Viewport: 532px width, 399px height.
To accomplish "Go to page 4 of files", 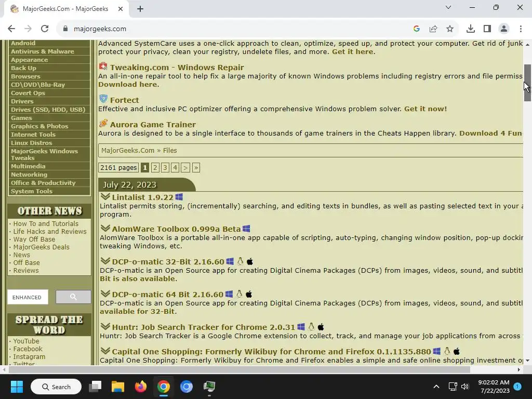I will click(175, 168).
